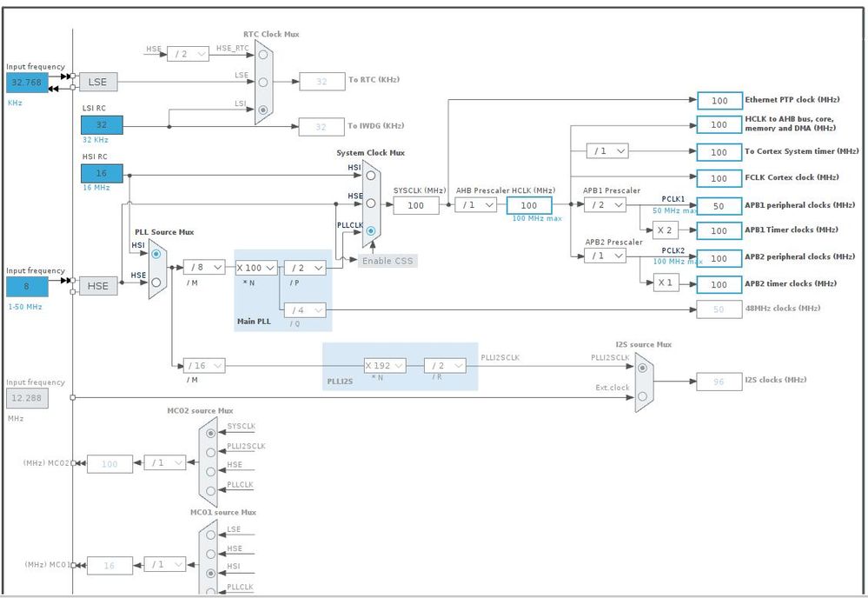Image resolution: width=868 pixels, height=598 pixels.
Task: Click To Cortex System timer value box
Action: [719, 152]
